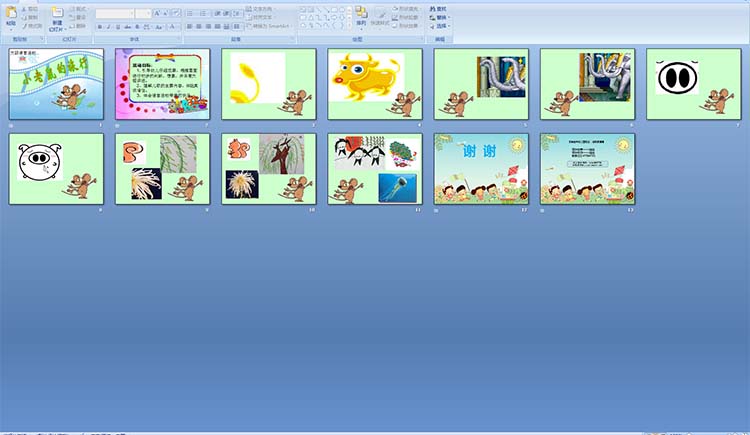The height and width of the screenshot is (435, 750).
Task: Click the Character Spacing icon
Action: tap(147, 27)
